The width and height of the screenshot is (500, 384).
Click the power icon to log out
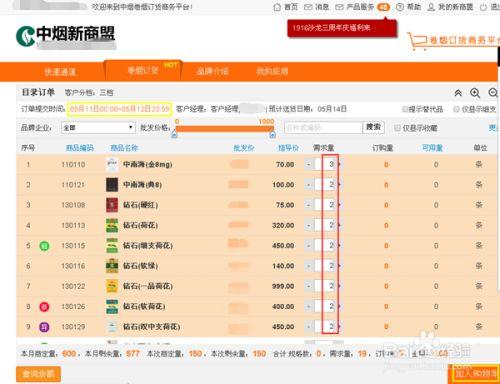[483, 7]
